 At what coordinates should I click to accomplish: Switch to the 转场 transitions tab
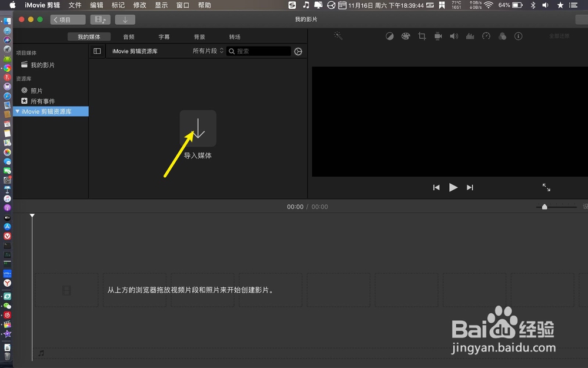click(x=235, y=37)
